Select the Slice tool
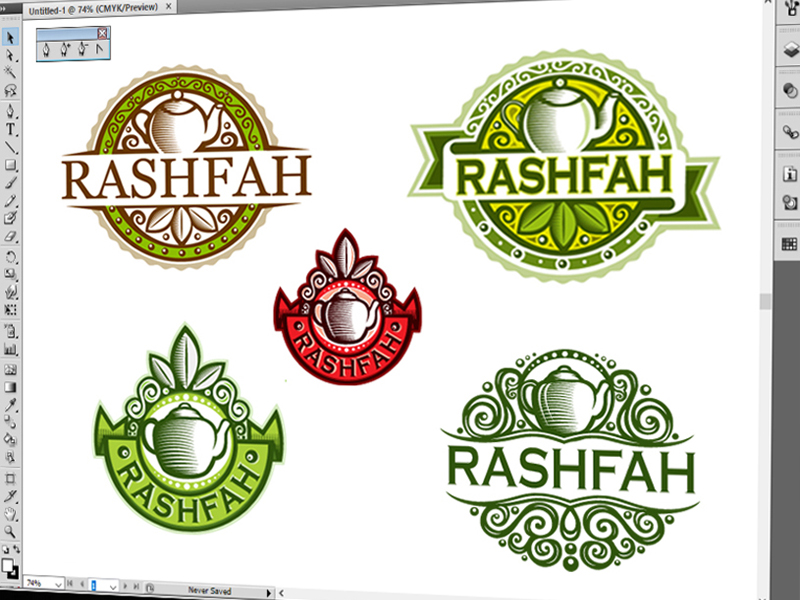The image size is (800, 600). point(10,496)
